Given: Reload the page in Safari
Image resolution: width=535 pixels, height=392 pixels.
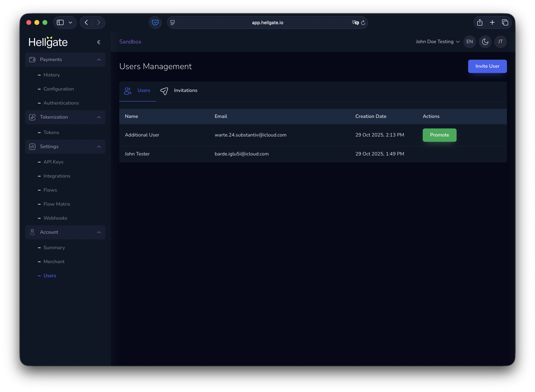Looking at the screenshot, I should click(x=363, y=22).
